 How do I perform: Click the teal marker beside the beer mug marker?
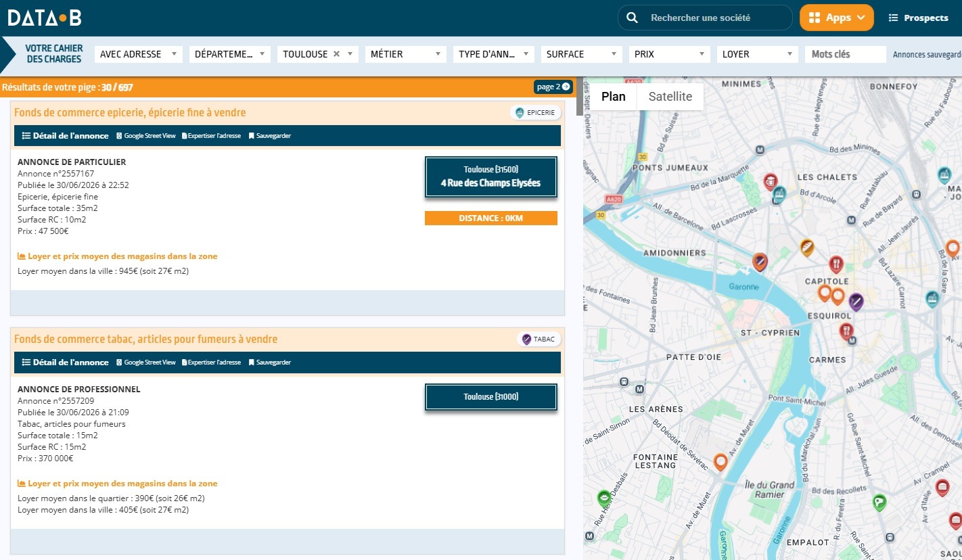[x=779, y=194]
